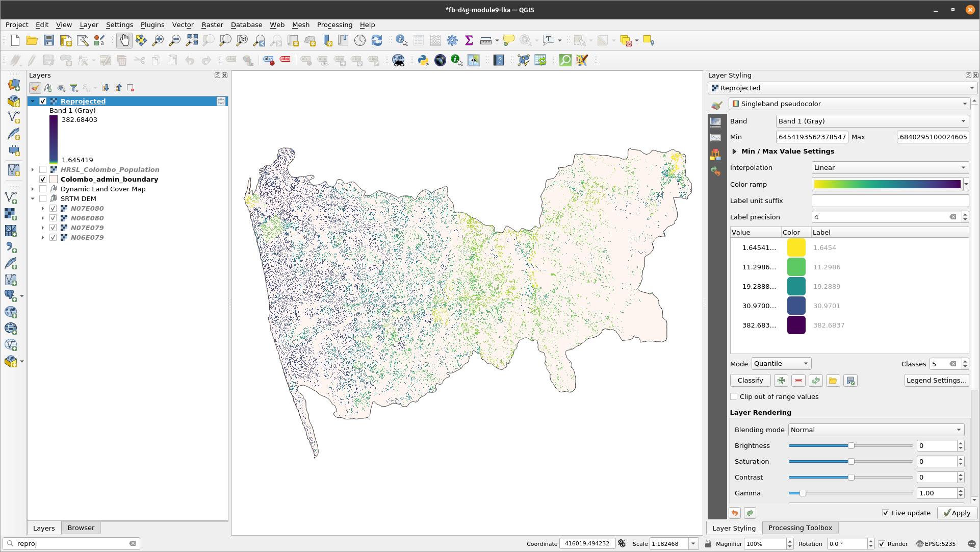Enable Clip out of range values
Image resolution: width=980 pixels, height=552 pixels.
click(x=734, y=397)
